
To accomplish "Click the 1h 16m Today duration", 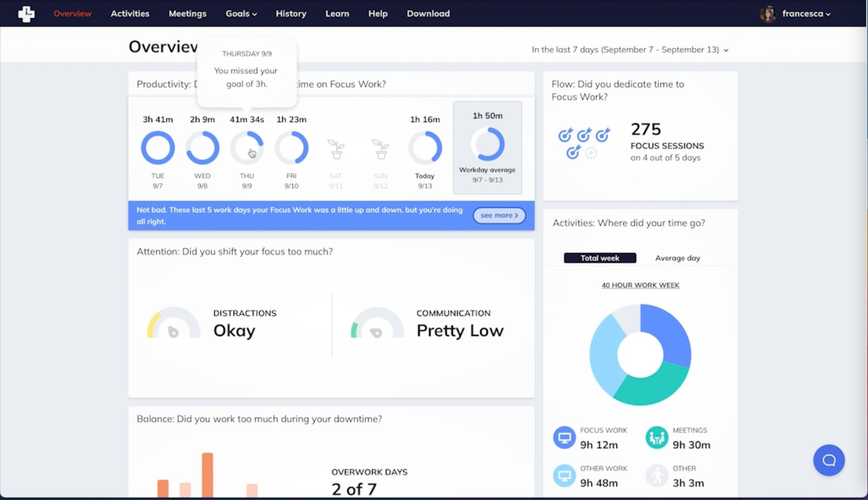I will [x=425, y=119].
